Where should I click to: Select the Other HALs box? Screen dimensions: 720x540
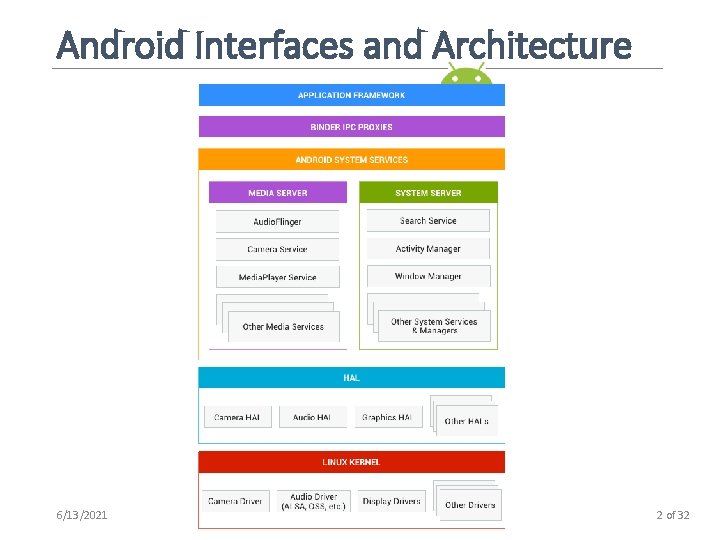(x=467, y=420)
